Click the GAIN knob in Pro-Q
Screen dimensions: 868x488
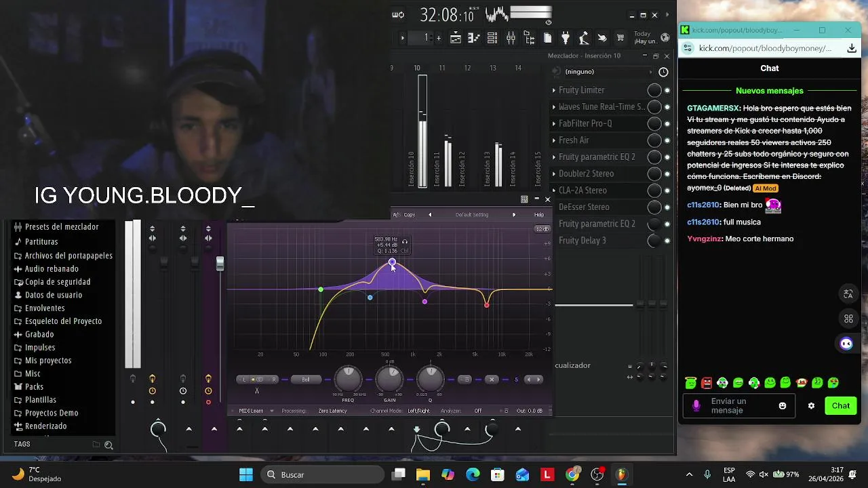coord(390,380)
